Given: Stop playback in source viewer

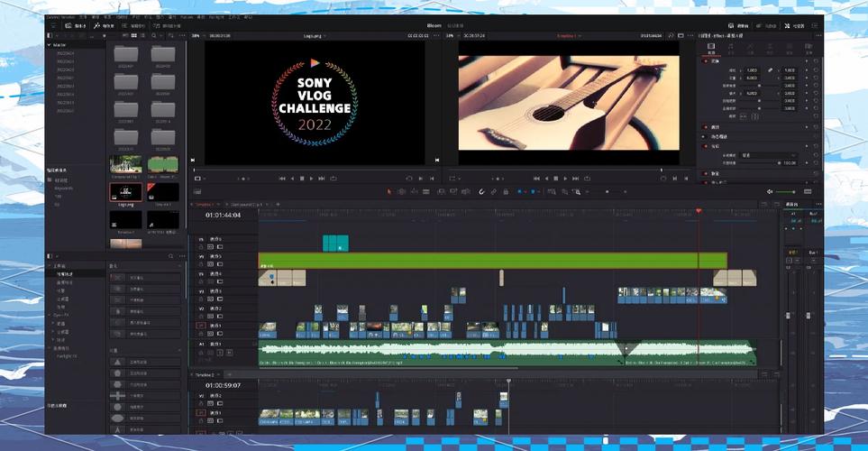Looking at the screenshot, I should point(302,179).
